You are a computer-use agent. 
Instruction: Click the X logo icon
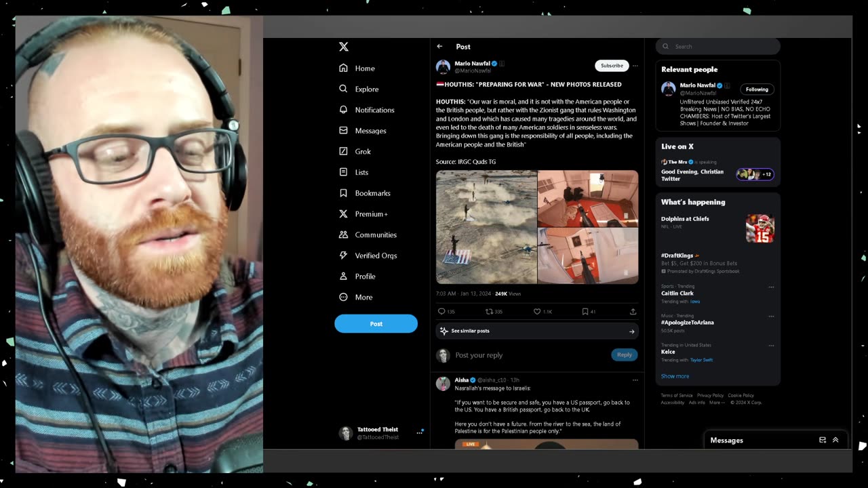click(x=344, y=47)
